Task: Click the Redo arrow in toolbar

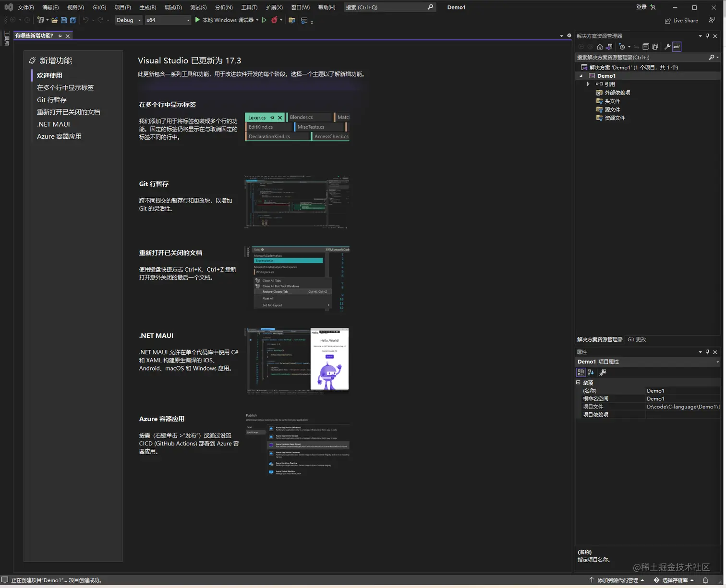Action: point(100,20)
